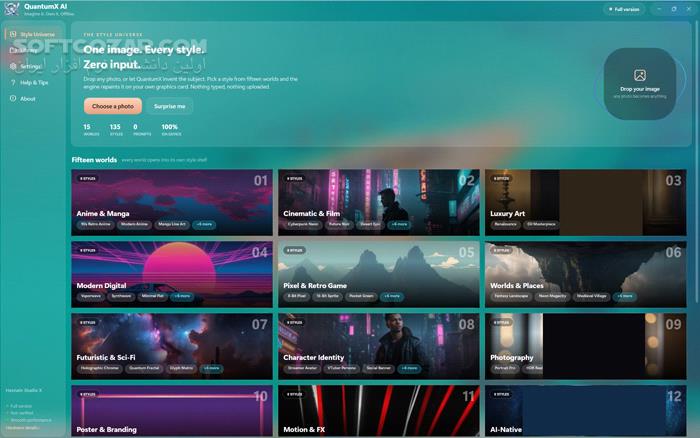The width and height of the screenshot is (700, 438).
Task: Select the Manga Line Art style tag
Action: pyautogui.click(x=172, y=224)
